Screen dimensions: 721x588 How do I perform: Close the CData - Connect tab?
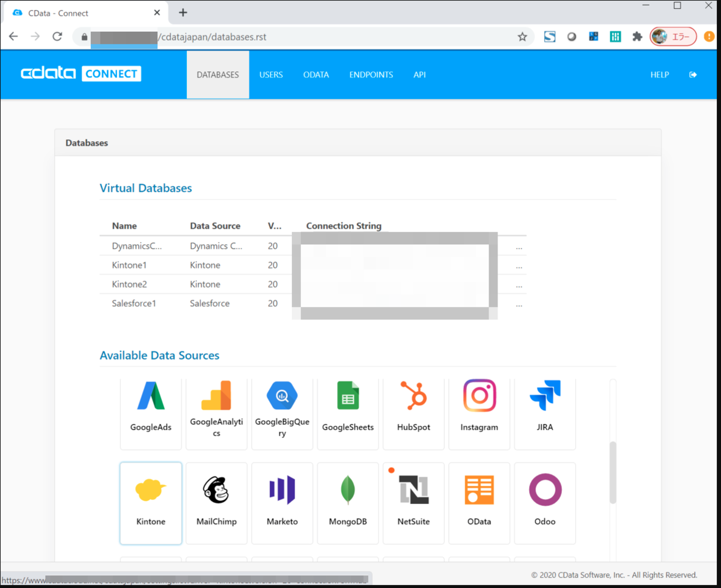(x=157, y=13)
